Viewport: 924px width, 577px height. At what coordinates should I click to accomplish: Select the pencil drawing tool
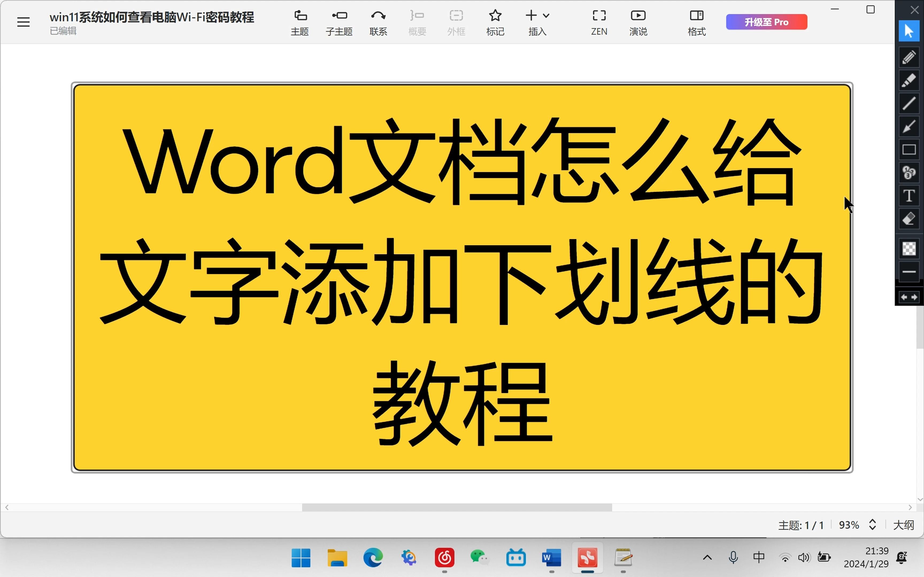point(909,57)
